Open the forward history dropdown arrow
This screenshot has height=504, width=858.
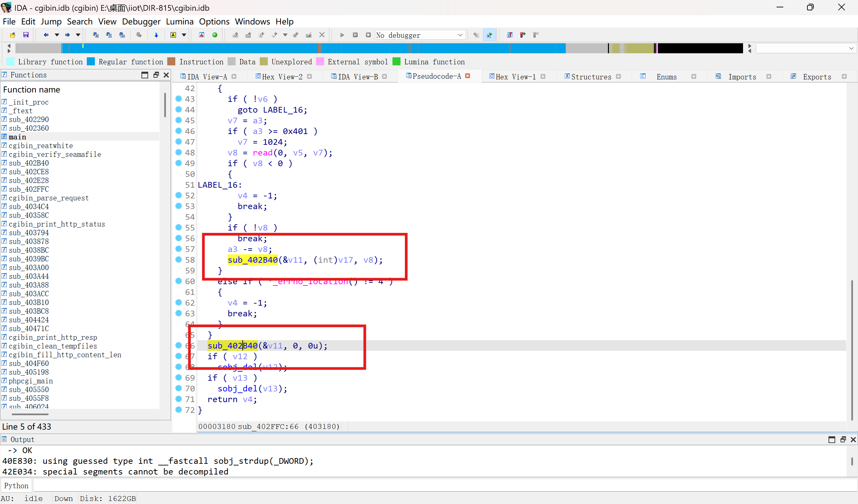point(78,35)
